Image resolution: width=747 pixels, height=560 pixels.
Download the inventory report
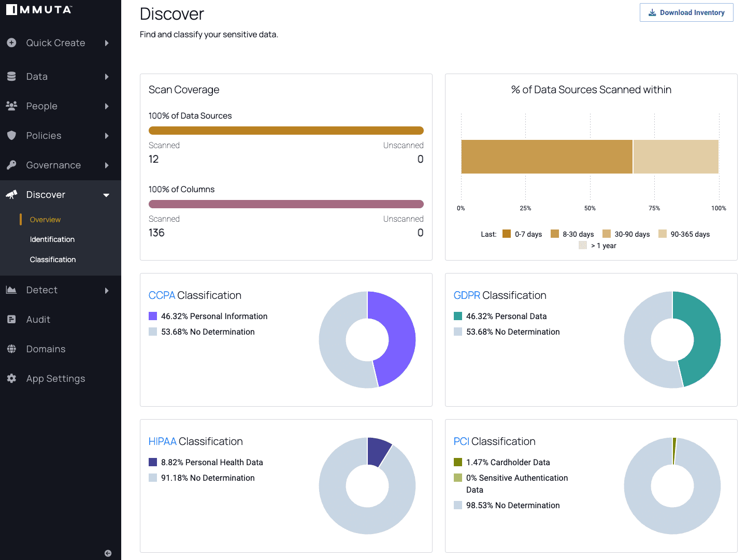686,12
